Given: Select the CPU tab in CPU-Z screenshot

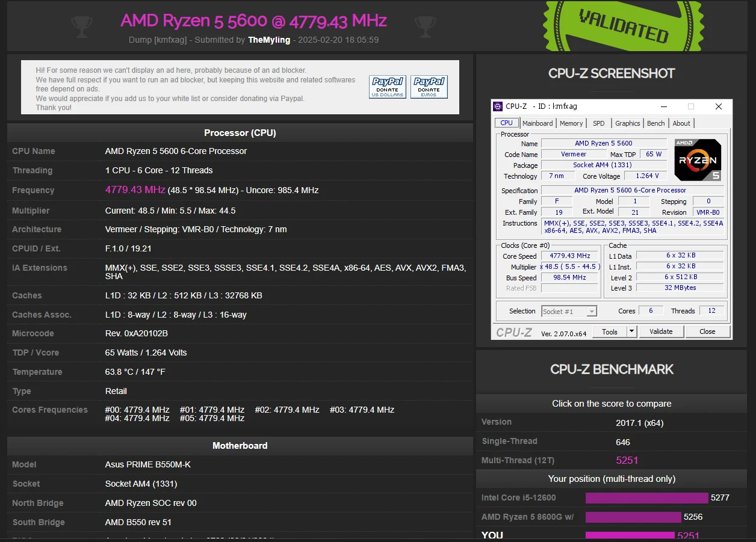Looking at the screenshot, I should tap(507, 123).
